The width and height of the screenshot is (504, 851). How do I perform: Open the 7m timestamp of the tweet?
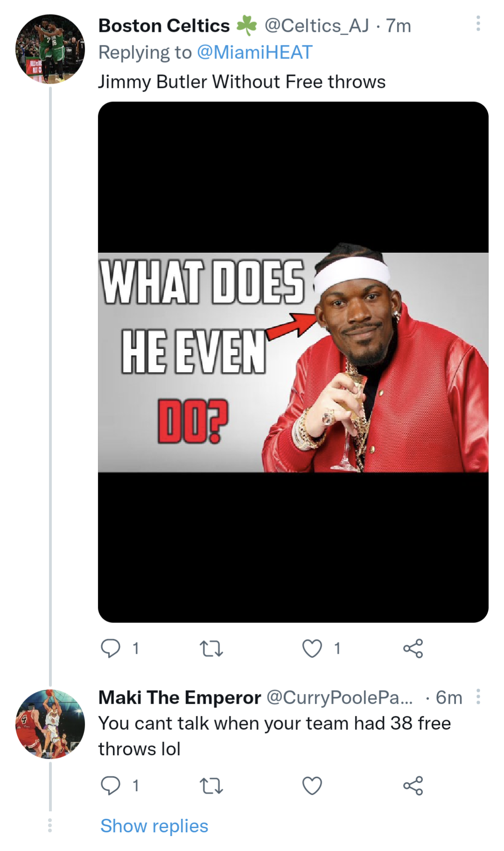(398, 26)
